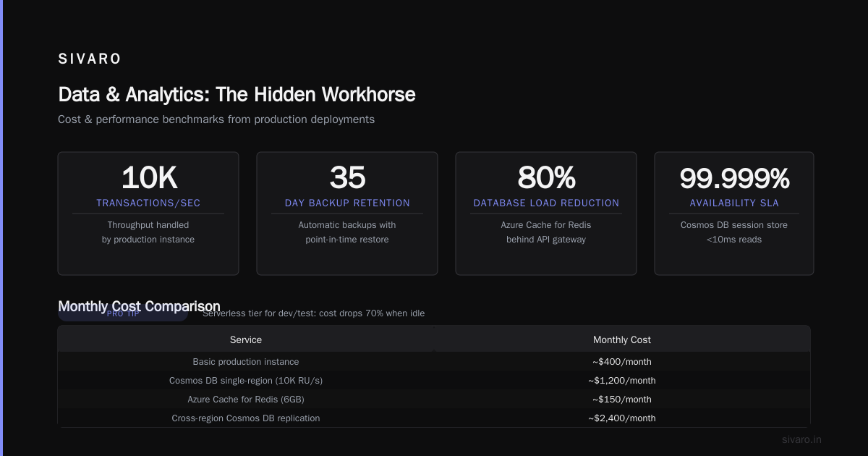Image resolution: width=868 pixels, height=456 pixels.
Task: Click the serverless tier tip text
Action: (x=313, y=313)
